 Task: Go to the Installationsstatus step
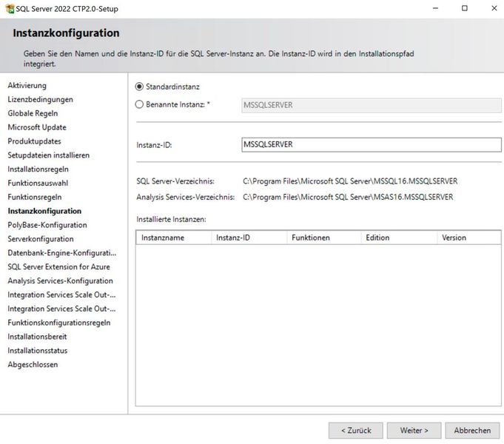pos(38,351)
